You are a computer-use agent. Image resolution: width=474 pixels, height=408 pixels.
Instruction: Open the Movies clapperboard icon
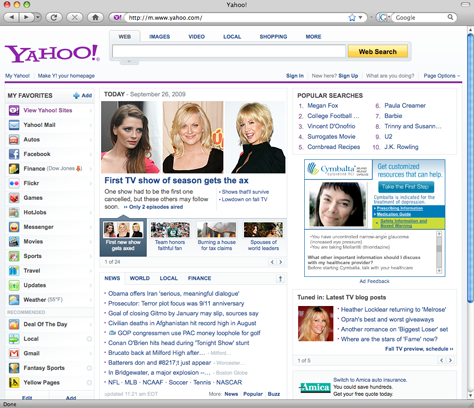tap(14, 241)
